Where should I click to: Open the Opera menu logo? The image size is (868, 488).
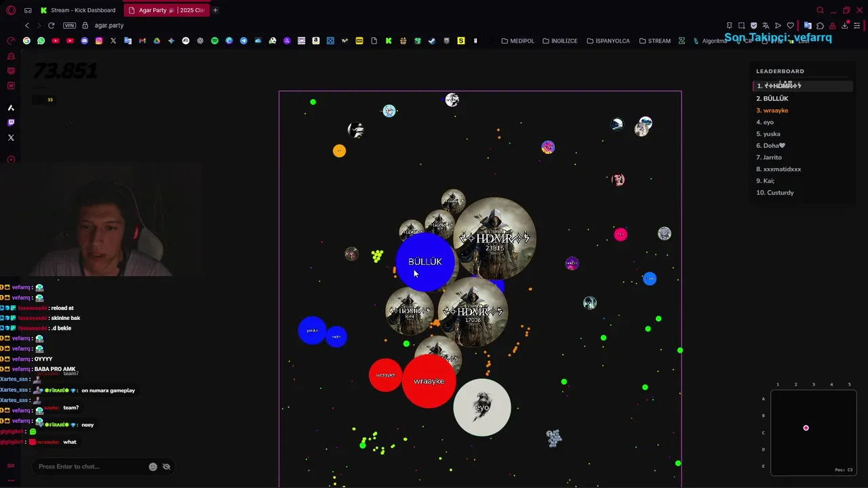11,10
